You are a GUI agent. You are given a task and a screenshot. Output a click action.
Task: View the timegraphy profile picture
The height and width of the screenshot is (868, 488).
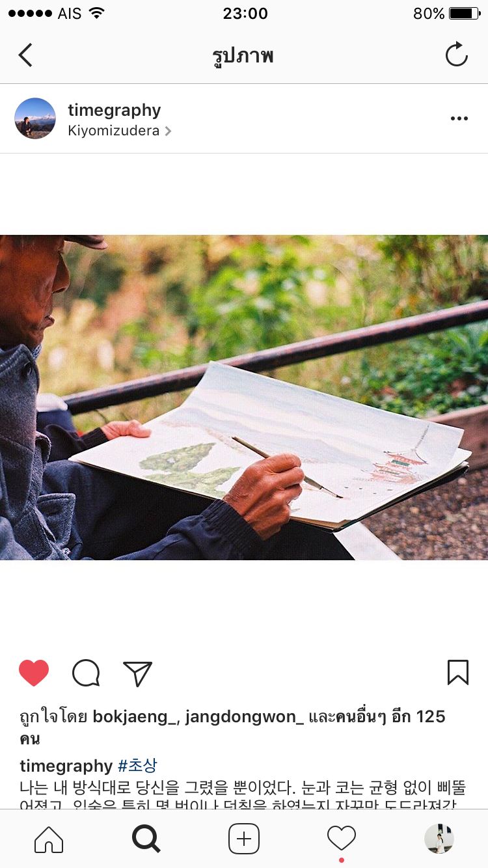coord(35,118)
